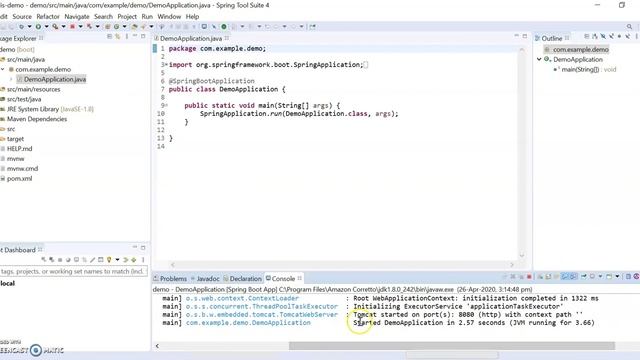This screenshot has height=360, width=640.
Task: Click o.s.b.w.embedded.tomcat.TomcatWebServer console link
Action: pos(262,314)
